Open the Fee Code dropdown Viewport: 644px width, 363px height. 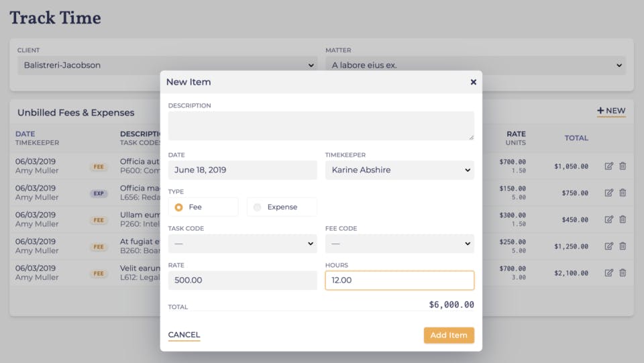400,244
